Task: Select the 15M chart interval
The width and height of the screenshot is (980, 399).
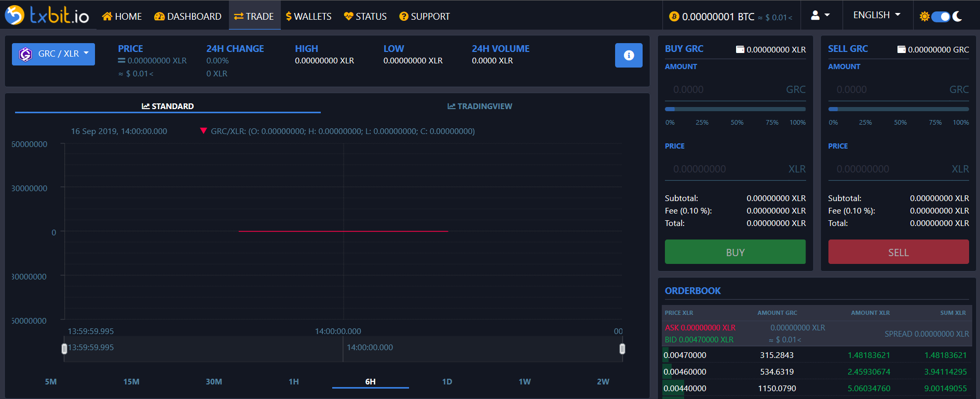Action: 131,381
